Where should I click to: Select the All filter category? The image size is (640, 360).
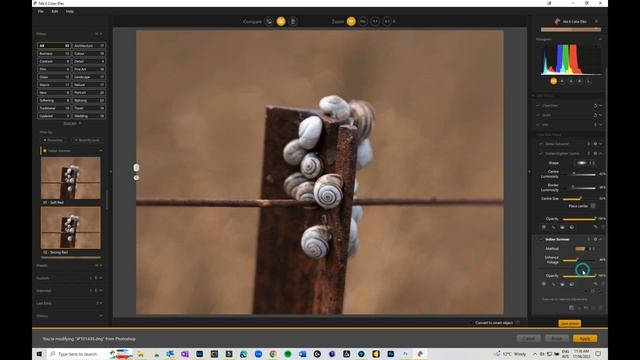tap(54, 46)
